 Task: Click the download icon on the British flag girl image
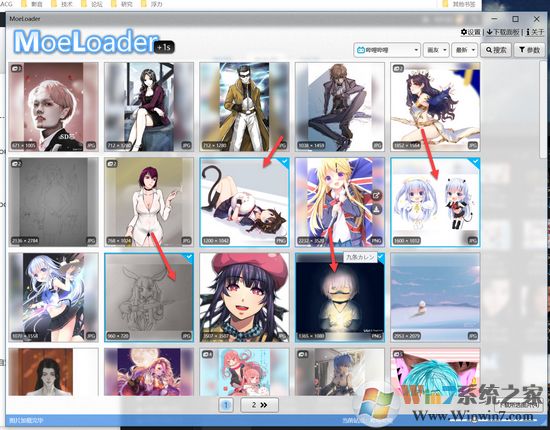coord(376,210)
